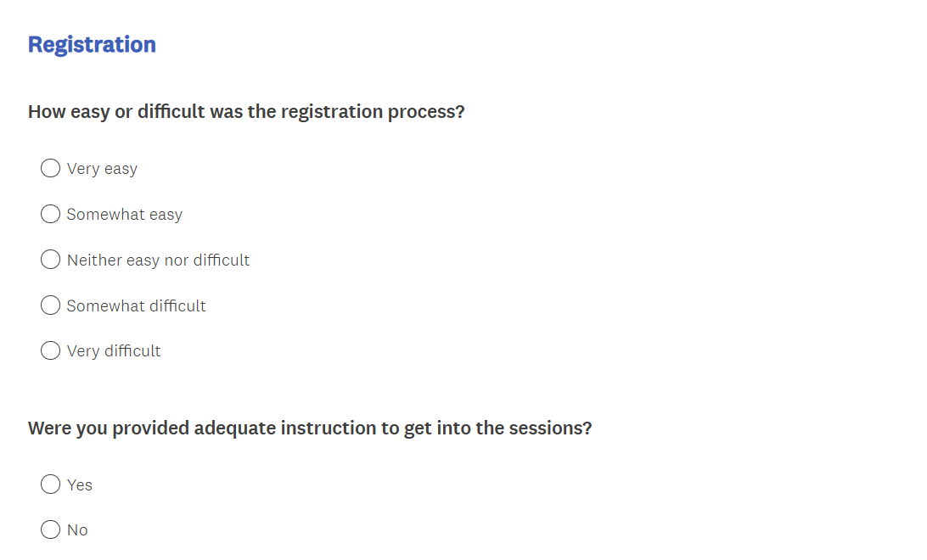The image size is (927, 560).
Task: Click the "No" answer label text
Action: [x=77, y=530]
